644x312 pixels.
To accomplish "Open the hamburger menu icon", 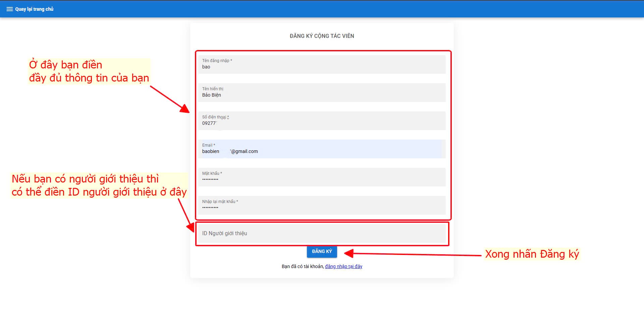I will point(9,9).
